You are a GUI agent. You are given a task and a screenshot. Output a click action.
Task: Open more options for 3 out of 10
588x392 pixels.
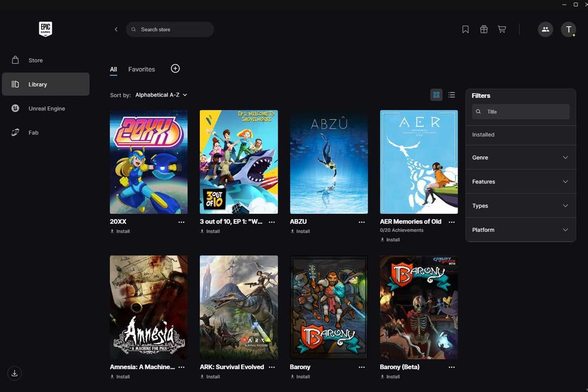272,222
